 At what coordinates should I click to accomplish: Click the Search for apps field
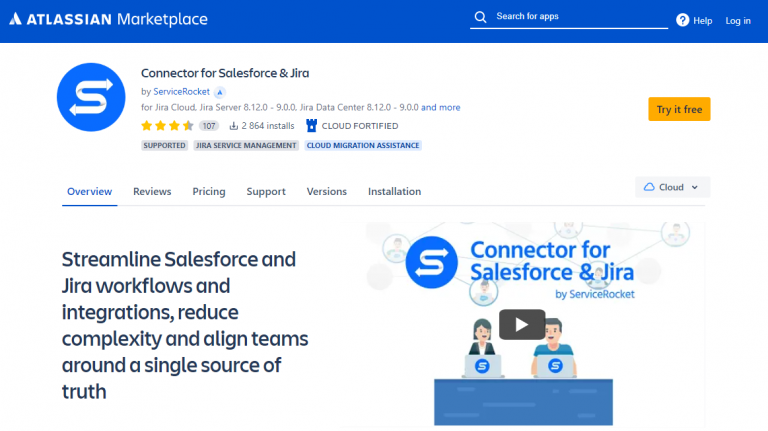[x=570, y=17]
